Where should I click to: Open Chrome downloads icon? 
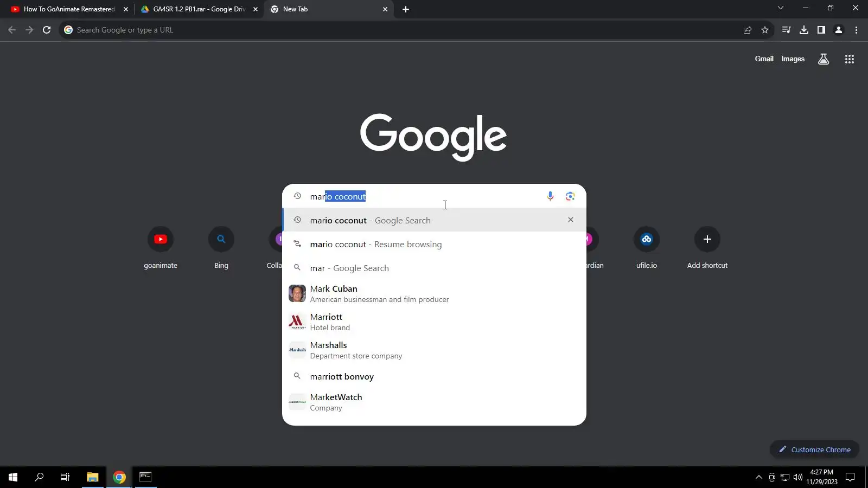point(804,30)
